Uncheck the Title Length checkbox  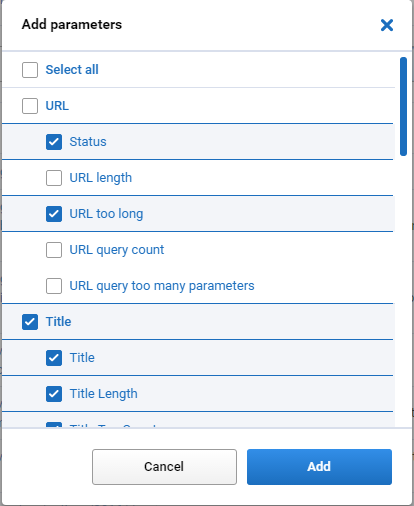[54, 394]
